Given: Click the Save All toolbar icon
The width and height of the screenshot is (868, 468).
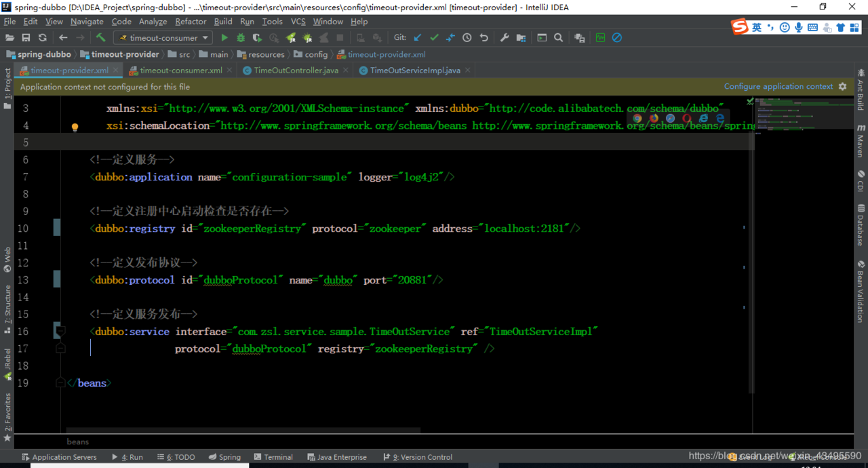Looking at the screenshot, I should pyautogui.click(x=26, y=38).
